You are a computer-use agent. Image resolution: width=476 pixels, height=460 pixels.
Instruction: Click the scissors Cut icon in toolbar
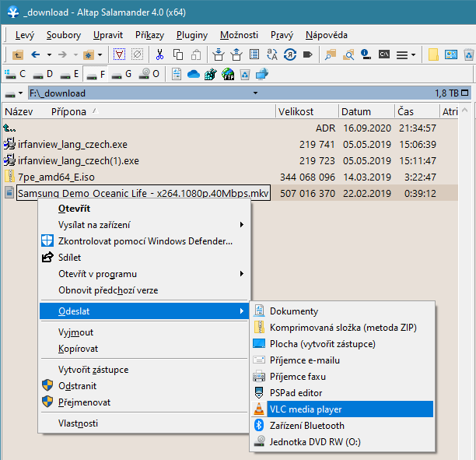tap(159, 54)
